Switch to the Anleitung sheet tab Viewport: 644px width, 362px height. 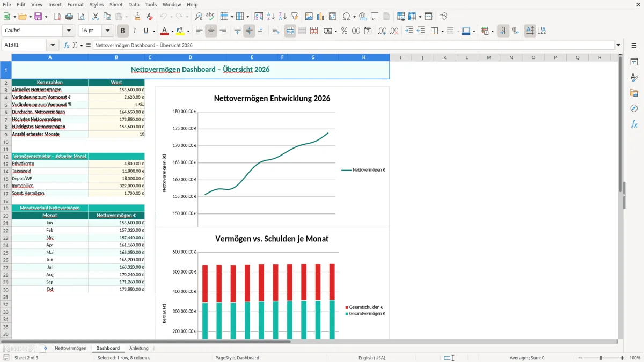[139, 349]
